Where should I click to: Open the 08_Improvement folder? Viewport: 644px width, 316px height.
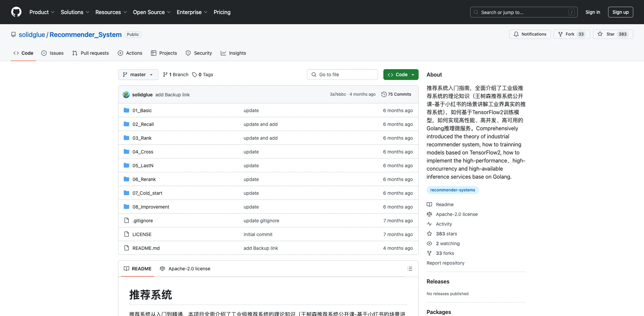[151, 207]
